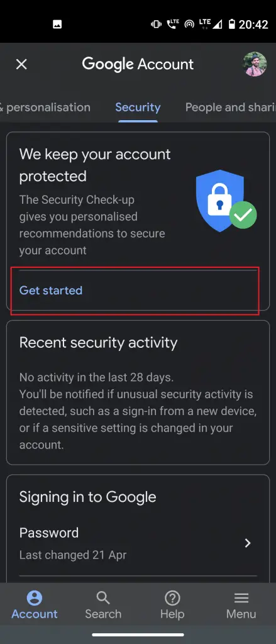The width and height of the screenshot is (276, 644).
Task: Tap the Account person icon
Action: click(35, 598)
